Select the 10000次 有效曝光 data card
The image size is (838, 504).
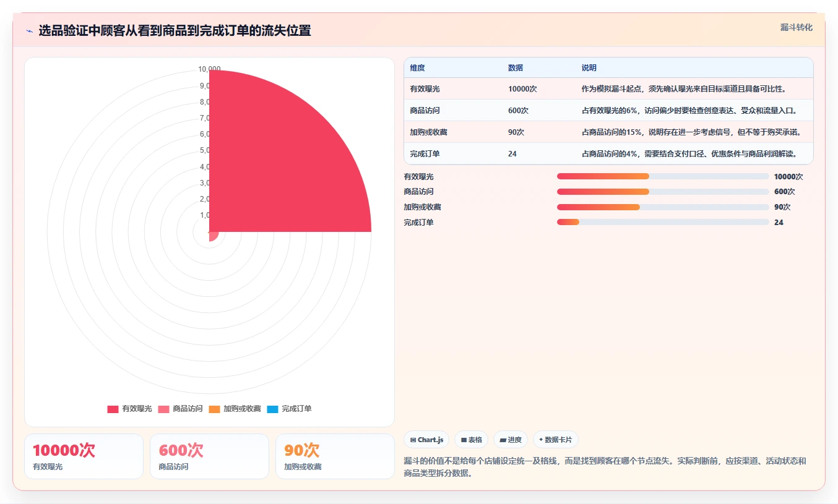84,456
